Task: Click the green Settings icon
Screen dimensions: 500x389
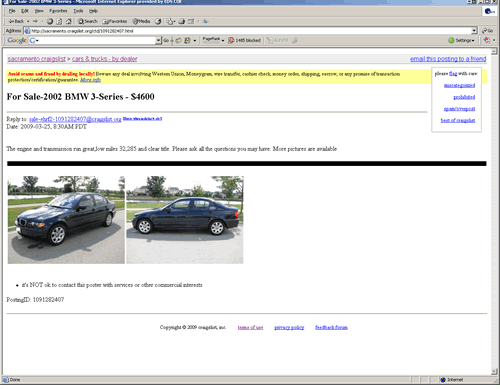Action: 451,40
